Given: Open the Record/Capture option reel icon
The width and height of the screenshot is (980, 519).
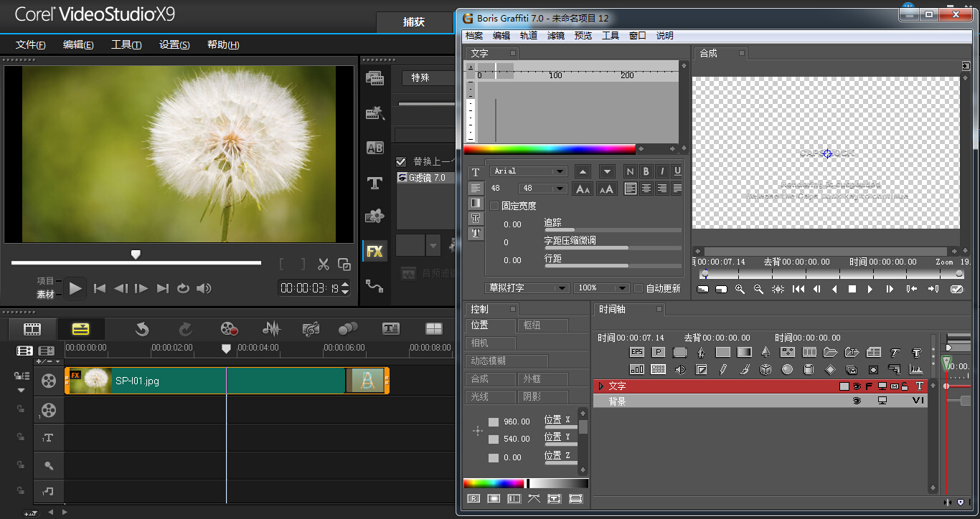Looking at the screenshot, I should [229, 329].
